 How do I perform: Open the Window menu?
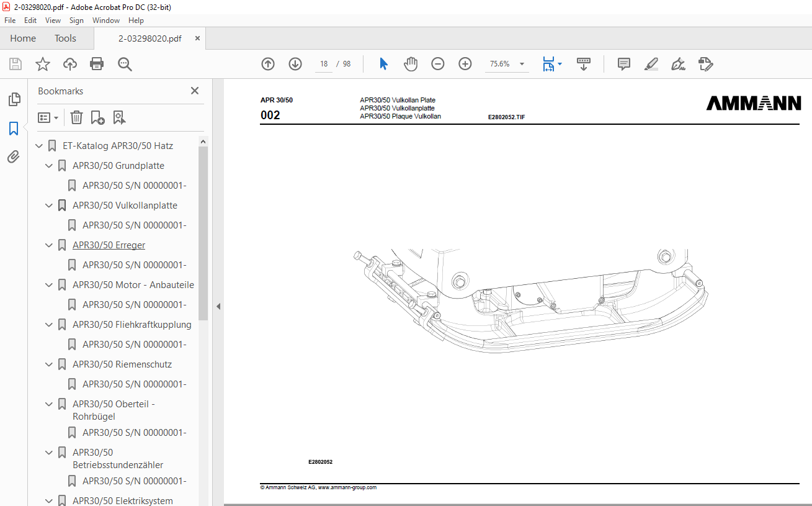106,20
